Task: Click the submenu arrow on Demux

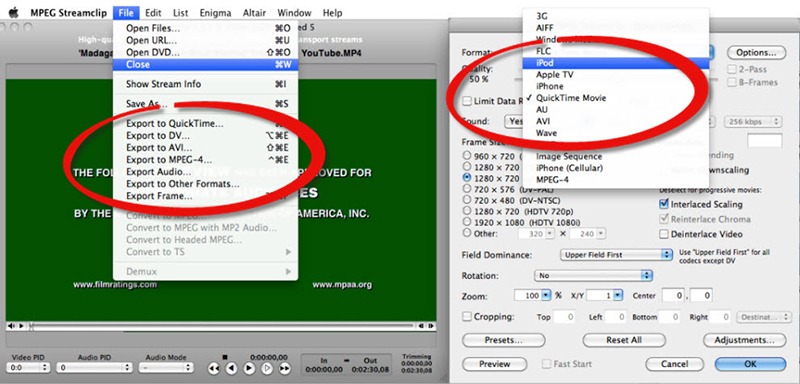Action: pyautogui.click(x=289, y=271)
